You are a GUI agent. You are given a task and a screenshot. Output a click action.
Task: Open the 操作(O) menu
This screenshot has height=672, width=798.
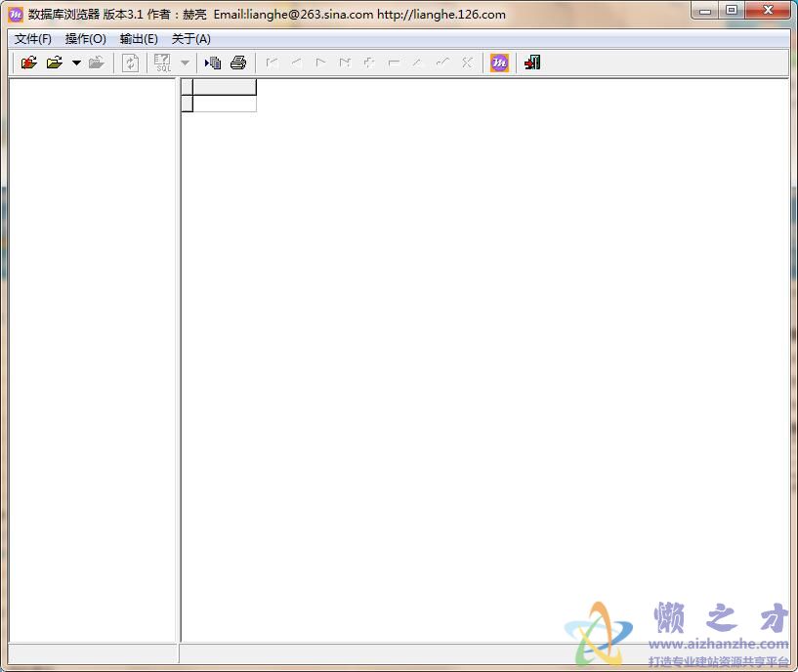(x=85, y=39)
